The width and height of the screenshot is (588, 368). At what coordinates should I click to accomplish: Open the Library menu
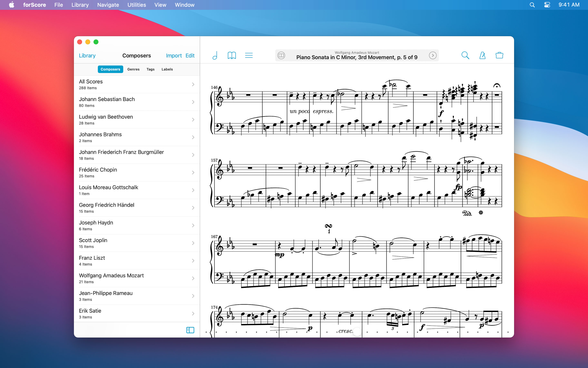pyautogui.click(x=80, y=5)
